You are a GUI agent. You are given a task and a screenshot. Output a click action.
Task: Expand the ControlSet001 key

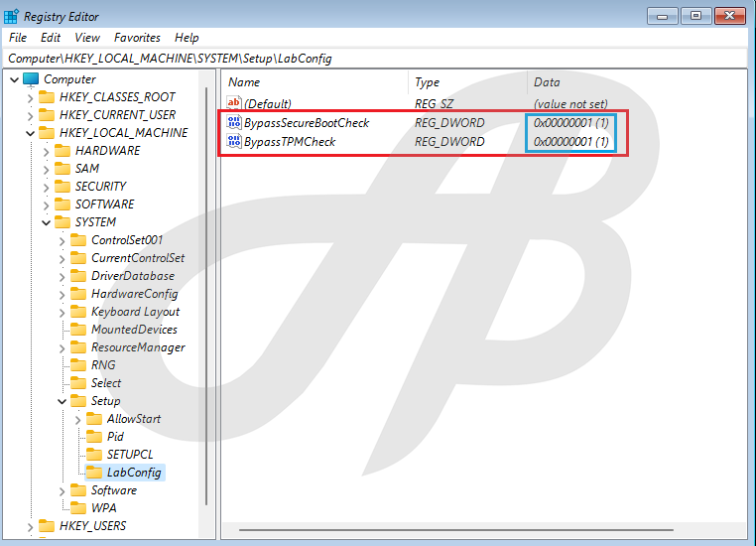tap(63, 240)
